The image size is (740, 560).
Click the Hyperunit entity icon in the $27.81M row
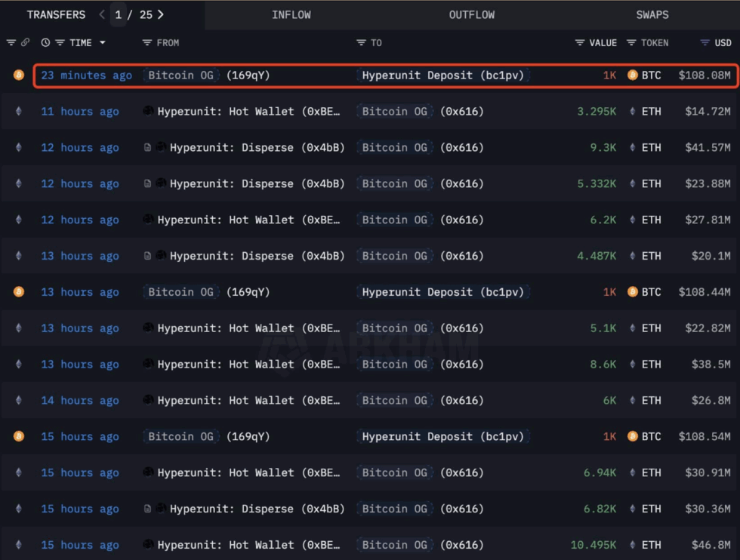(x=148, y=219)
